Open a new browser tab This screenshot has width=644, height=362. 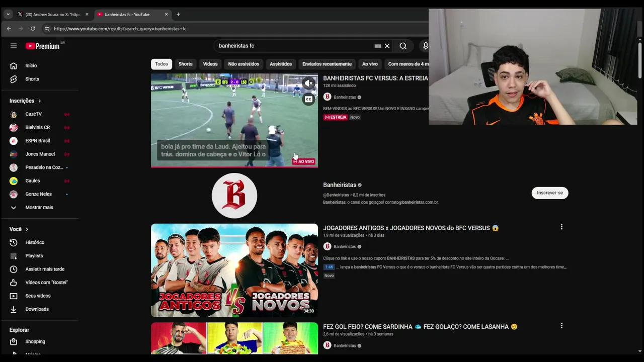click(x=178, y=14)
